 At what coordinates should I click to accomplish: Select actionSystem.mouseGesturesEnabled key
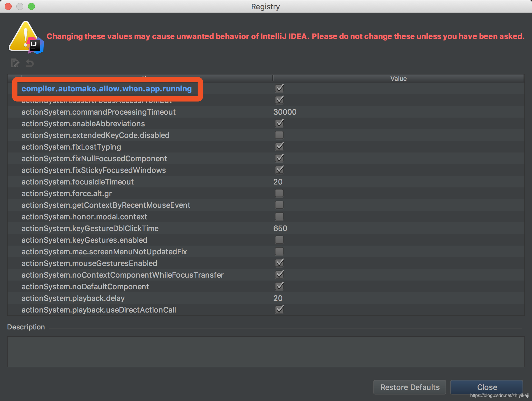tap(89, 263)
